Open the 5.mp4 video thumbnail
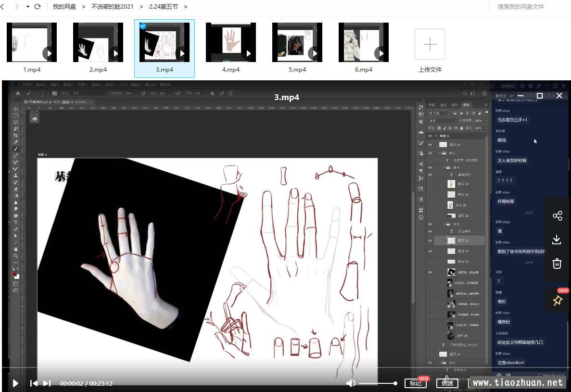Screen dimensions: 571x392 click(297, 43)
